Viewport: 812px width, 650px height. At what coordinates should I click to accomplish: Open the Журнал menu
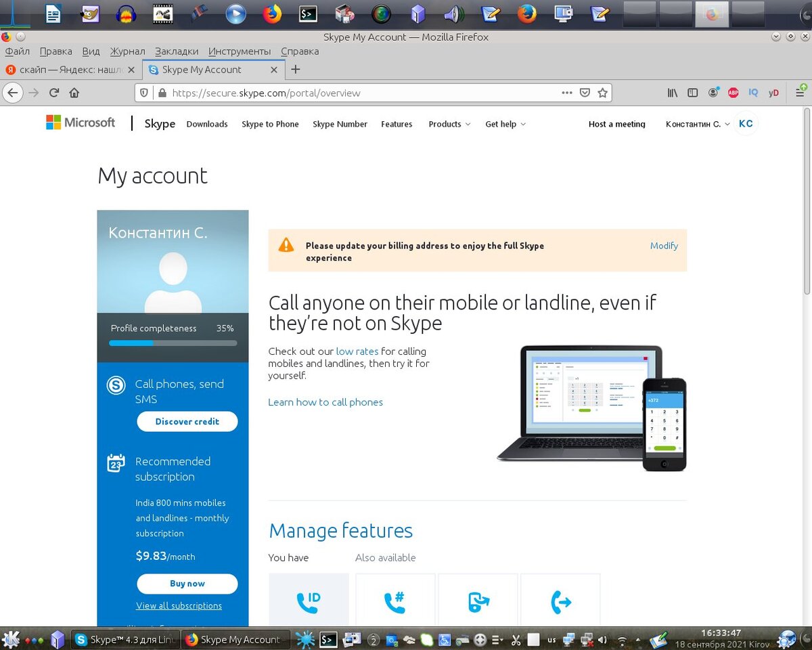click(128, 51)
